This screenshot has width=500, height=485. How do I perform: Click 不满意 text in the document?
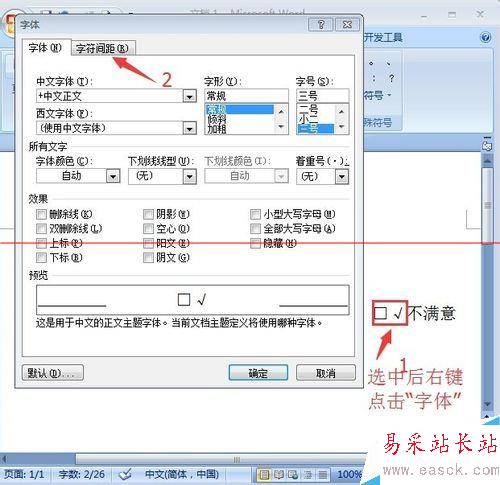tap(432, 313)
